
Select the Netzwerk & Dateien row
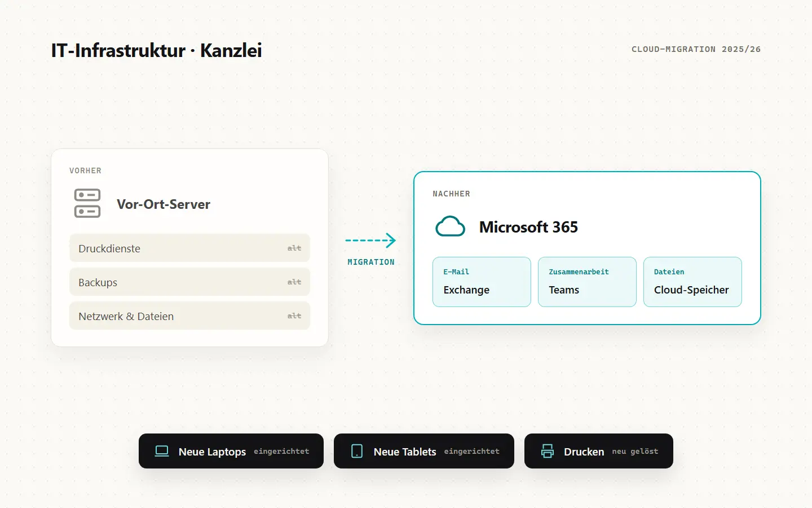[x=189, y=316]
